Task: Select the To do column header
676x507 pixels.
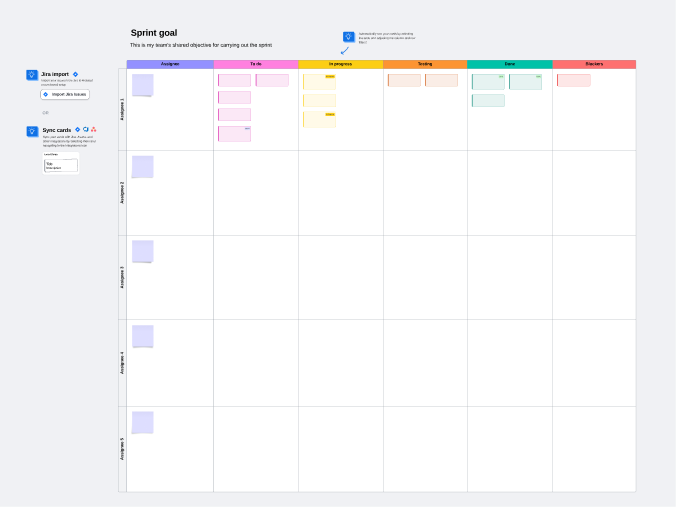Action: point(256,64)
